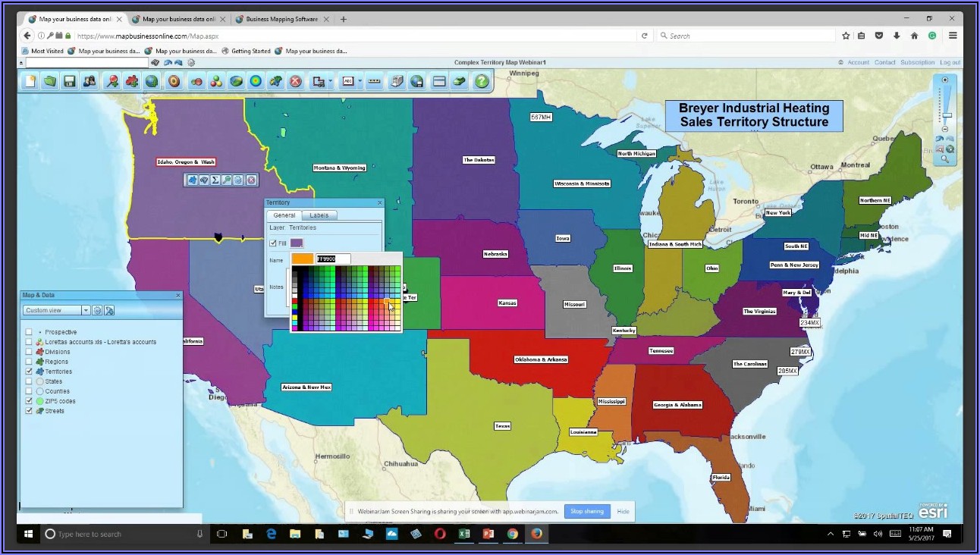Click the Sigma summary icon in mini toolbar
The height and width of the screenshot is (555, 980).
click(215, 180)
